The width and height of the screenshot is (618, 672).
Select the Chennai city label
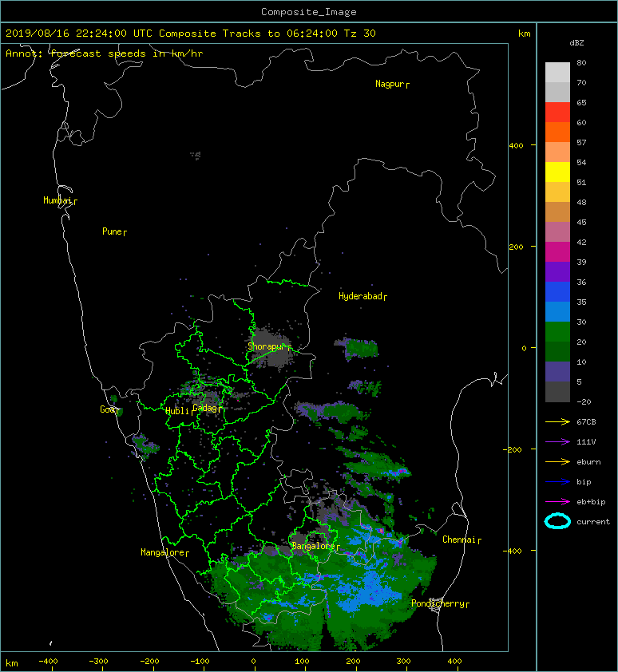click(462, 540)
